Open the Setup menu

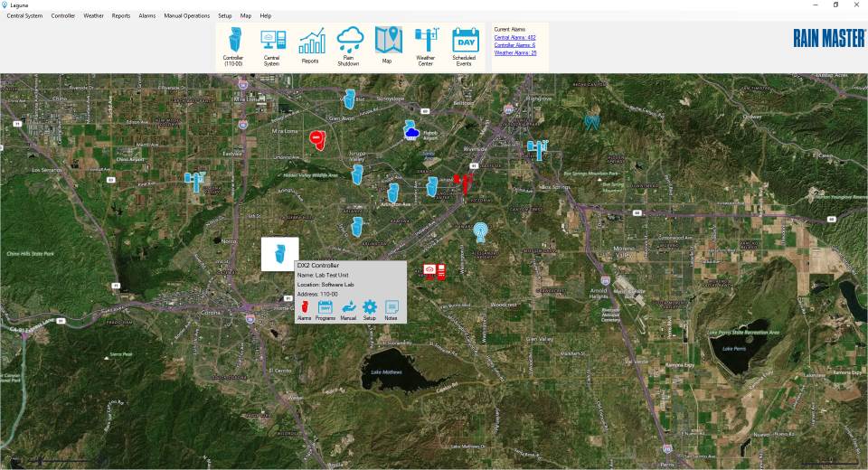(x=225, y=15)
